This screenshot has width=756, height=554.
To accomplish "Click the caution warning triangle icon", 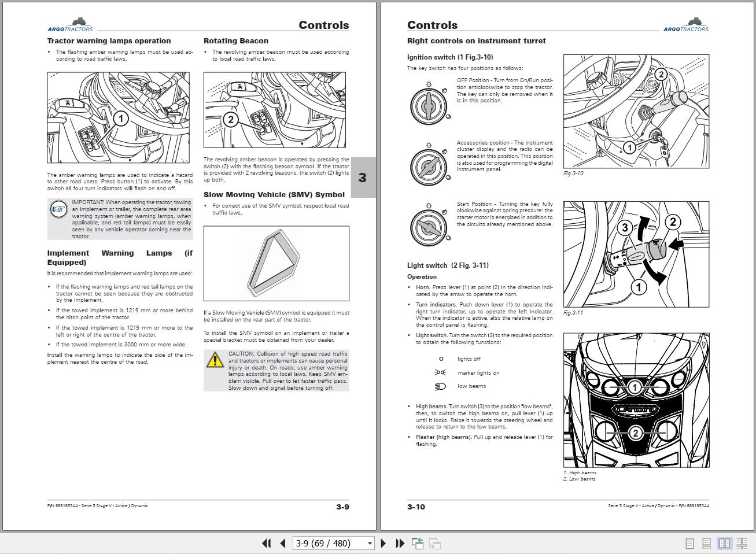I will 215,360.
